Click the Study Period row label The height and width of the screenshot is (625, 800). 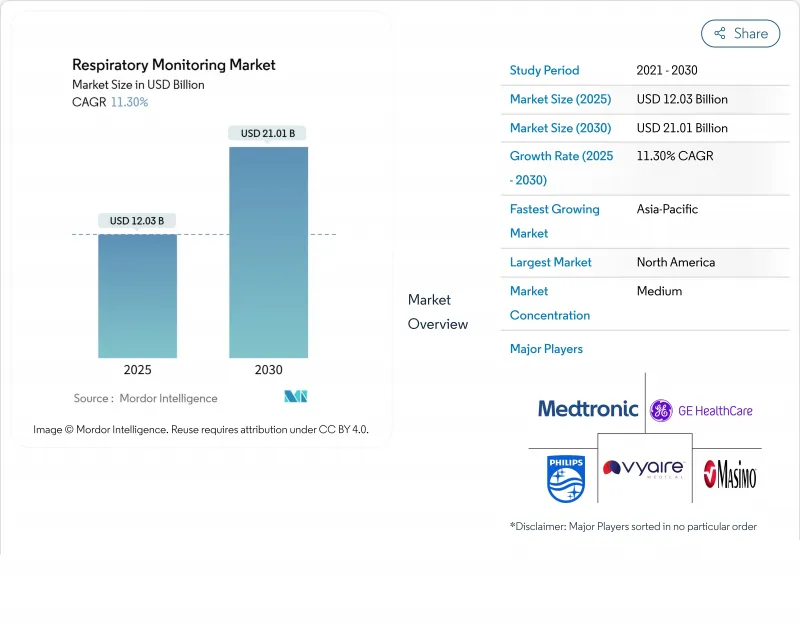click(544, 71)
